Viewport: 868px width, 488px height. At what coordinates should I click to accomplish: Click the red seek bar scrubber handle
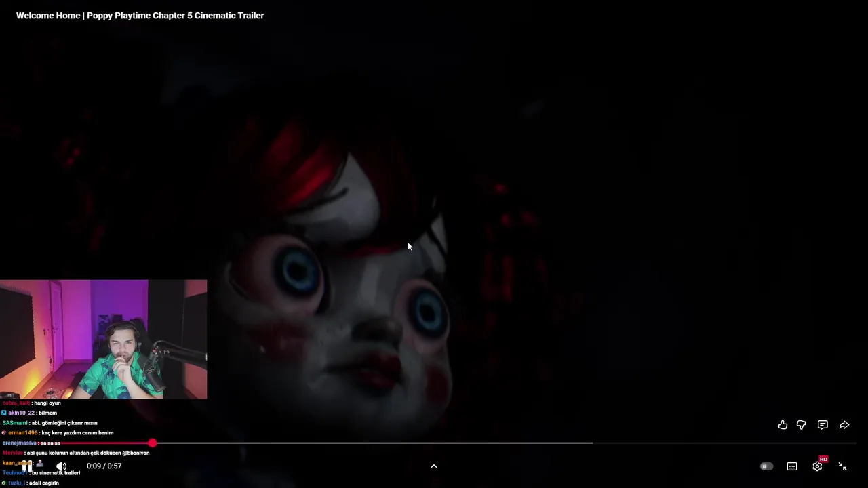point(152,443)
